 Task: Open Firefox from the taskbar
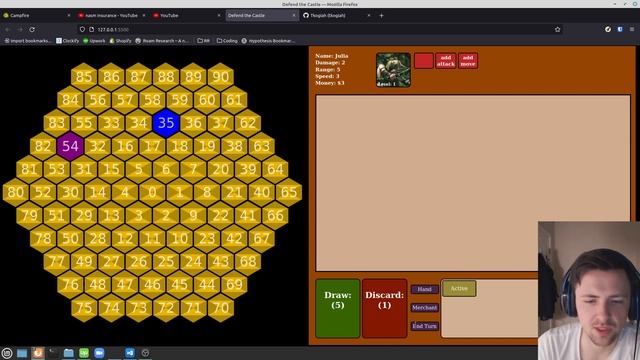38,353
